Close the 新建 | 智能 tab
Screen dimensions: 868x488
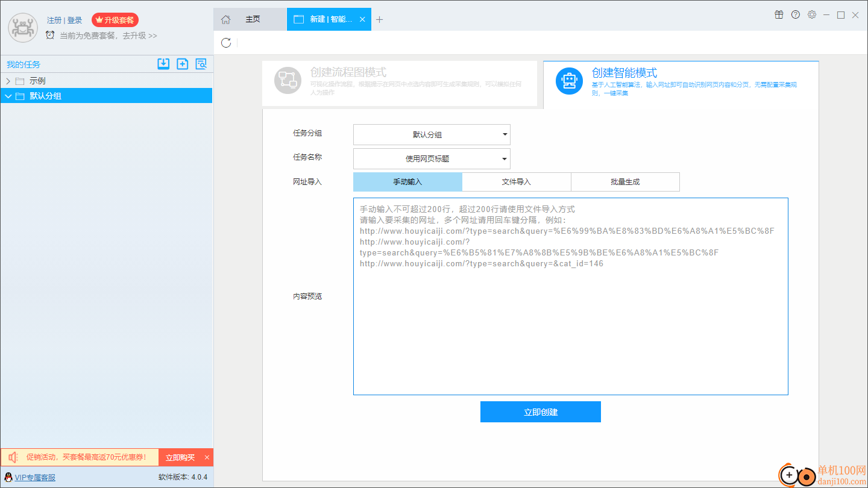tap(362, 19)
